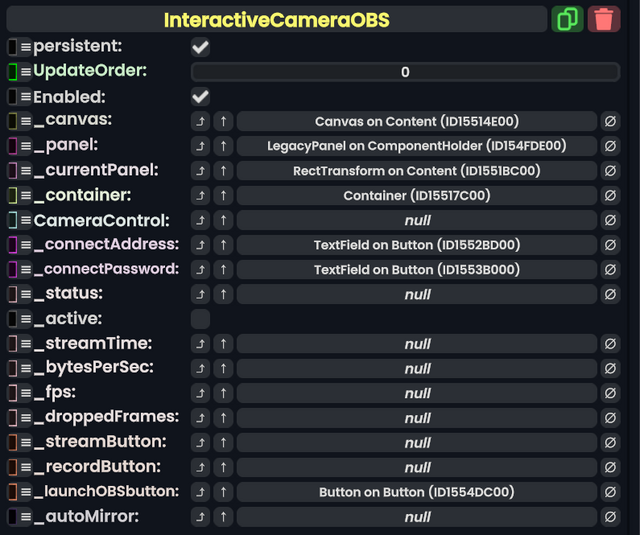Click the jump-to-reference arrow icon for _status
This screenshot has height=535, width=640.
tap(201, 294)
